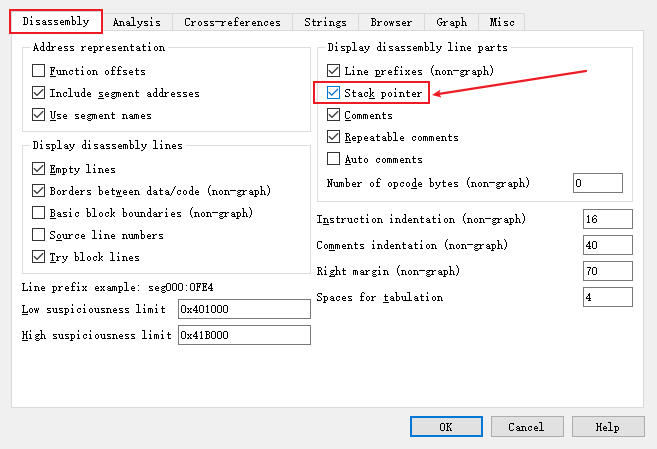Click the Number of opcode bytes field
The height and width of the screenshot is (449, 657).
[597, 184]
